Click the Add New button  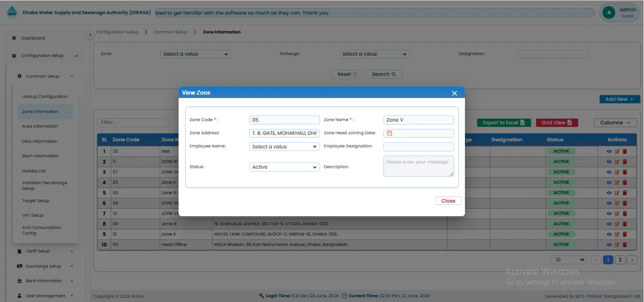(x=620, y=99)
